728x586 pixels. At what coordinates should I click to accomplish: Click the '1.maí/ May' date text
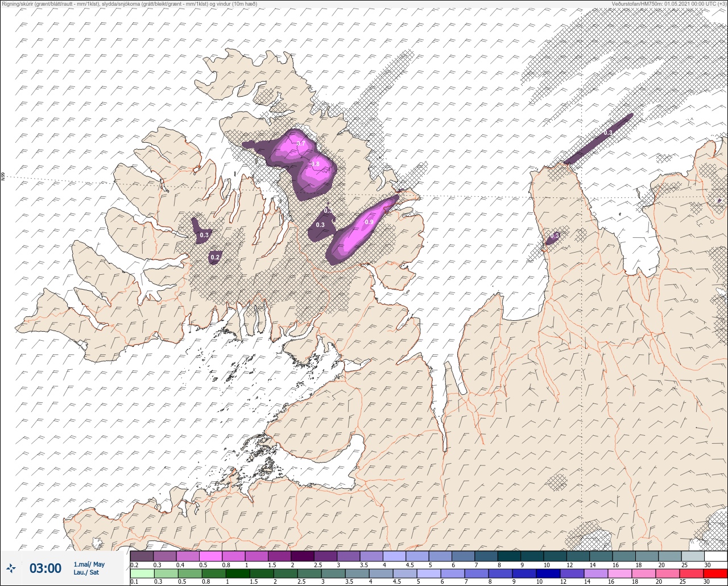point(89,564)
